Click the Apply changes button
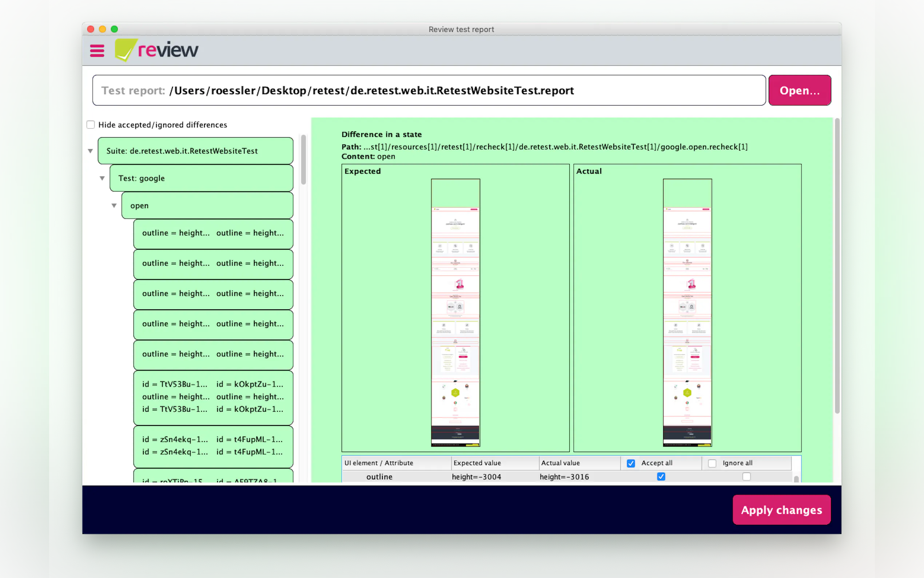This screenshot has height=578, width=924. tap(781, 510)
